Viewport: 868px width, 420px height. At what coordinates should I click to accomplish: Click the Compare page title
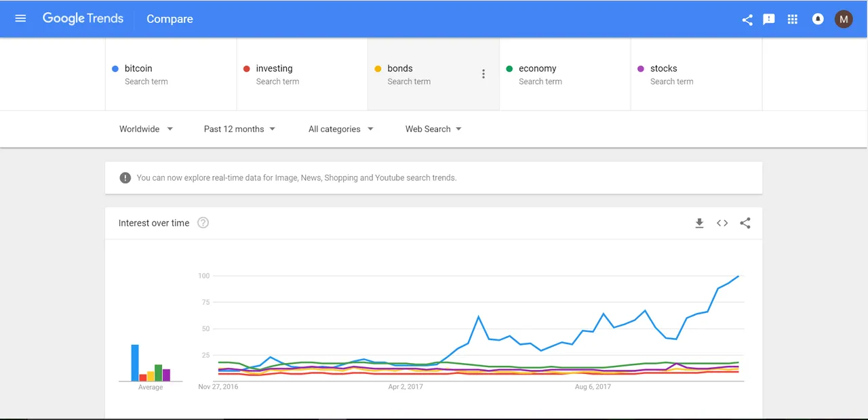coord(170,19)
